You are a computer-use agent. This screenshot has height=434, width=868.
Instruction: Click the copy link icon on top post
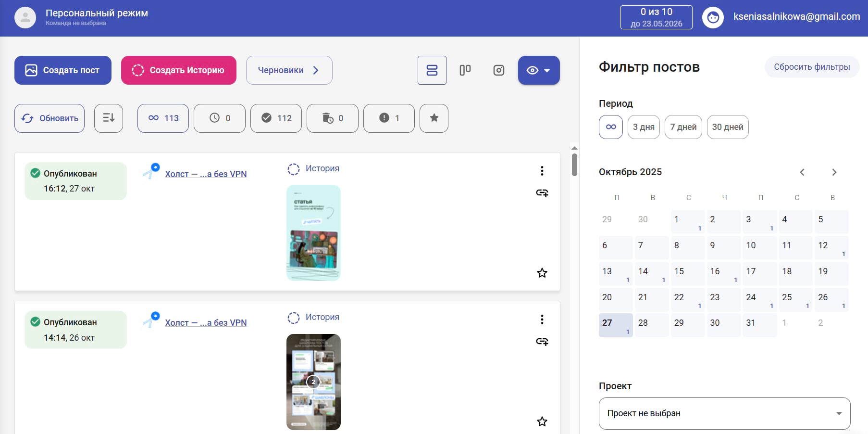(x=542, y=192)
